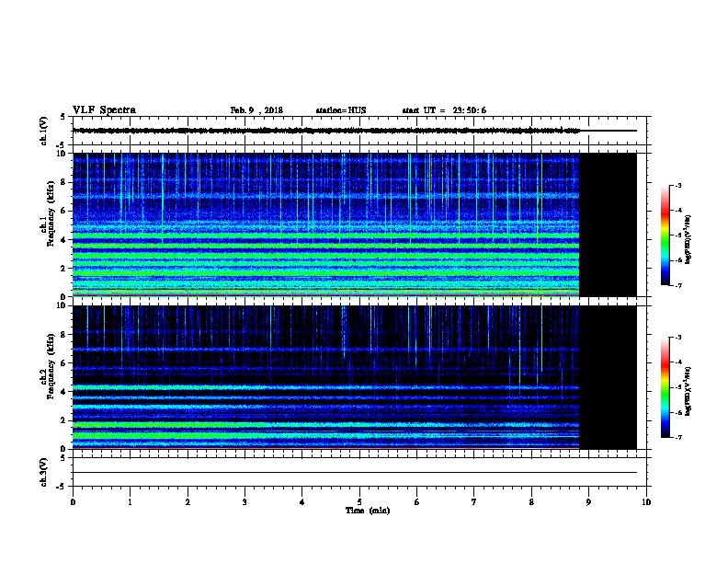Click time axis tick label 0
Image resolution: width=728 pixels, height=563 pixels.
73,502
